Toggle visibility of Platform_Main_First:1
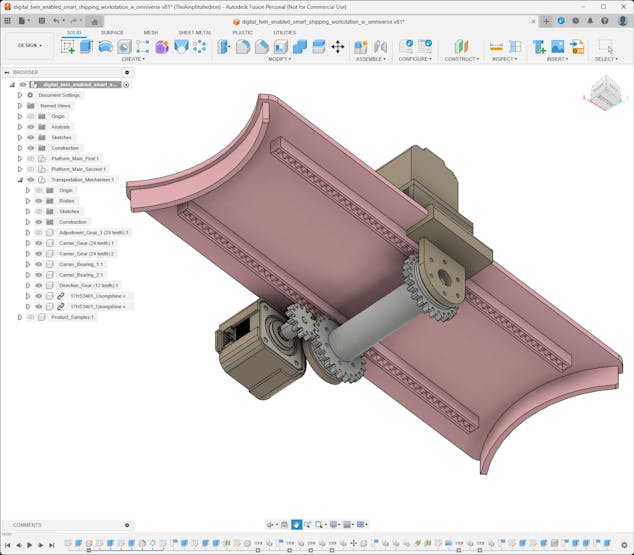The height and width of the screenshot is (555, 634). [30, 159]
